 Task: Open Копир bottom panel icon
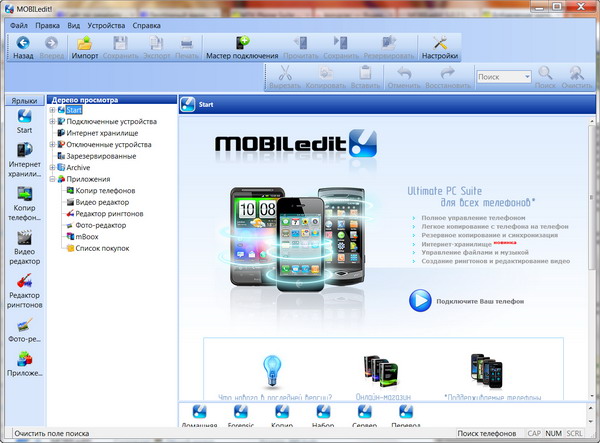click(282, 412)
